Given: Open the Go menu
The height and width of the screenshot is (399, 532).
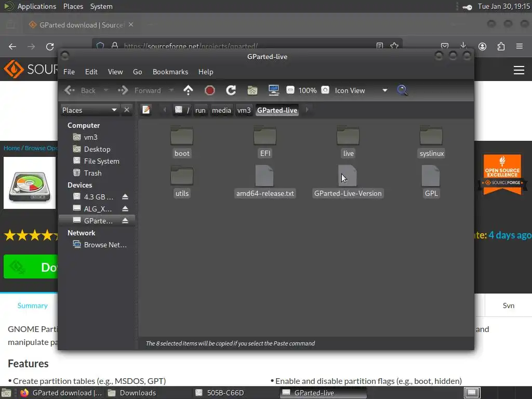Looking at the screenshot, I should point(137,72).
